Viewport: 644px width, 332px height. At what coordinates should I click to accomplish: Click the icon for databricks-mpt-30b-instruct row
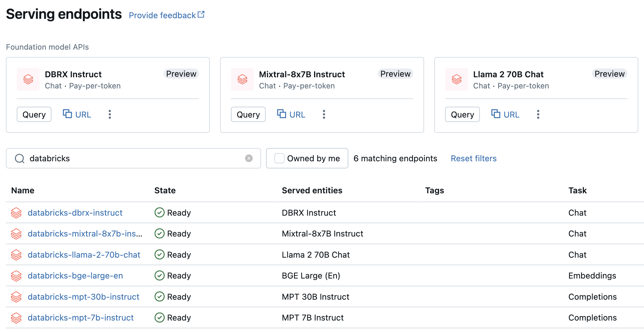tap(16, 297)
